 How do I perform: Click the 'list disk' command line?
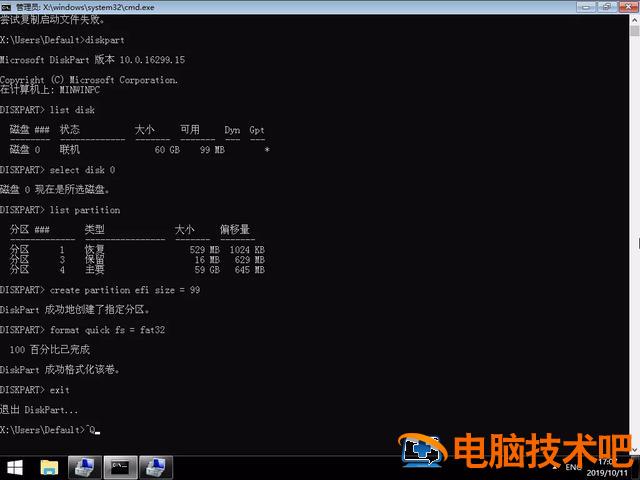point(72,109)
